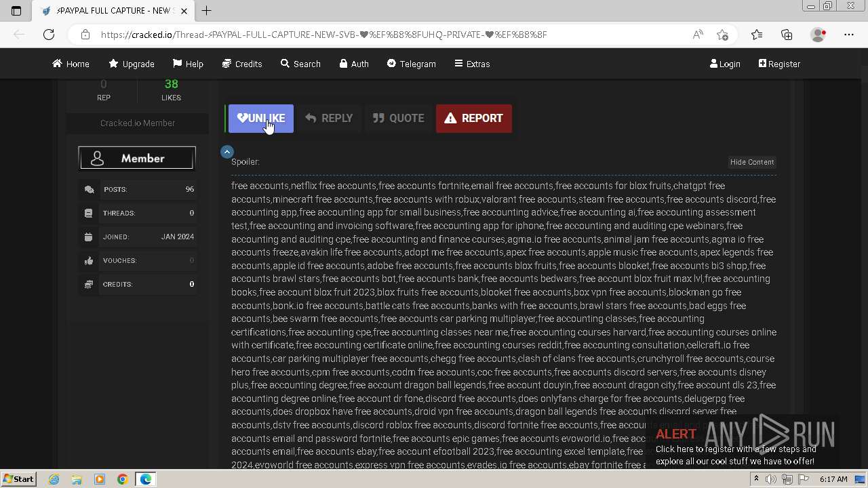The width and height of the screenshot is (868, 488).
Task: Open the Windows Start menu
Action: (x=18, y=479)
